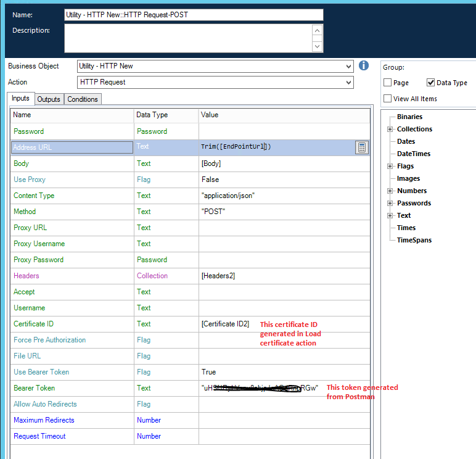Expand the Numbers tree node

pos(390,191)
